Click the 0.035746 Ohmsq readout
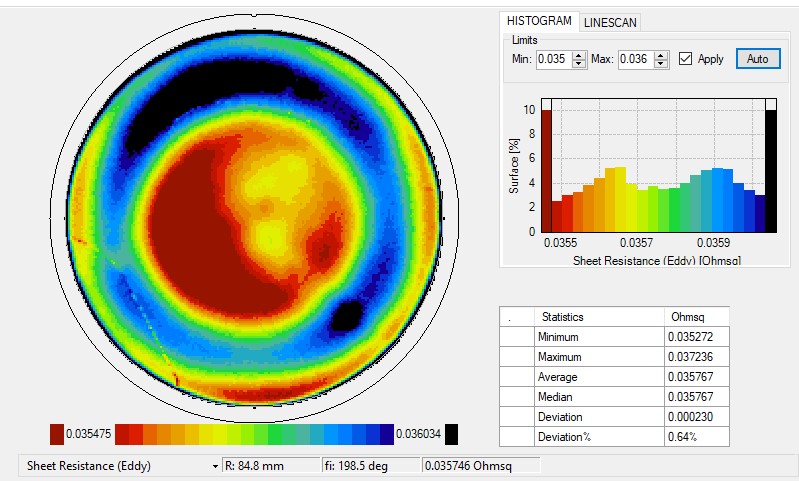799x481 pixels. pyautogui.click(x=481, y=466)
